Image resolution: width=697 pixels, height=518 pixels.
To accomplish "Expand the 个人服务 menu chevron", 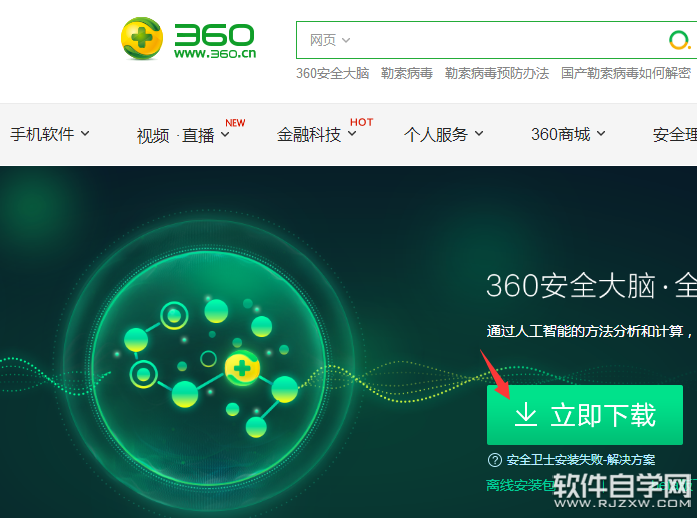I will point(479,133).
